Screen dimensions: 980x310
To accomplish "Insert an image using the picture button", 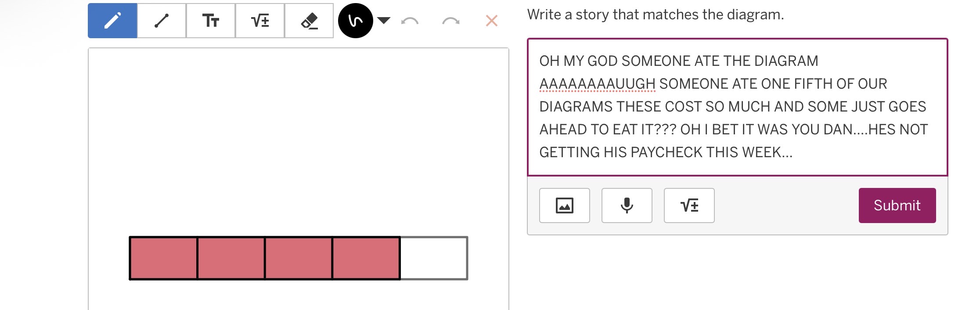I will [x=564, y=205].
